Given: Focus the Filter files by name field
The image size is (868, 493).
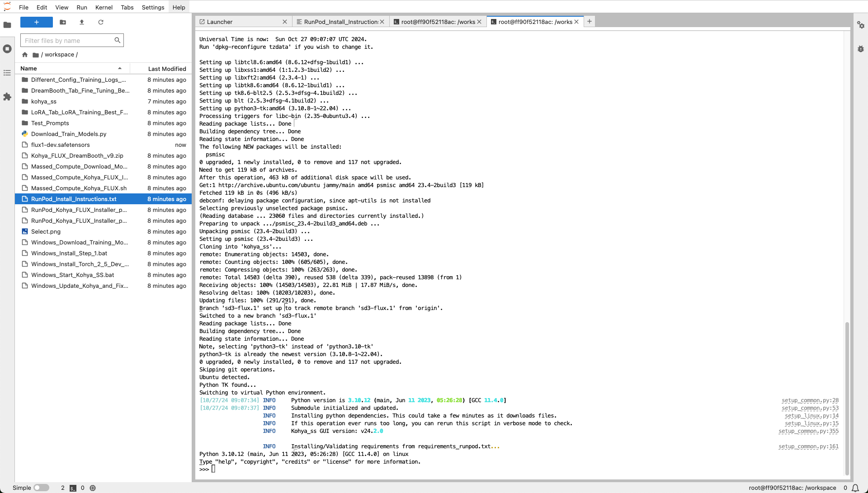Looking at the screenshot, I should click(68, 41).
